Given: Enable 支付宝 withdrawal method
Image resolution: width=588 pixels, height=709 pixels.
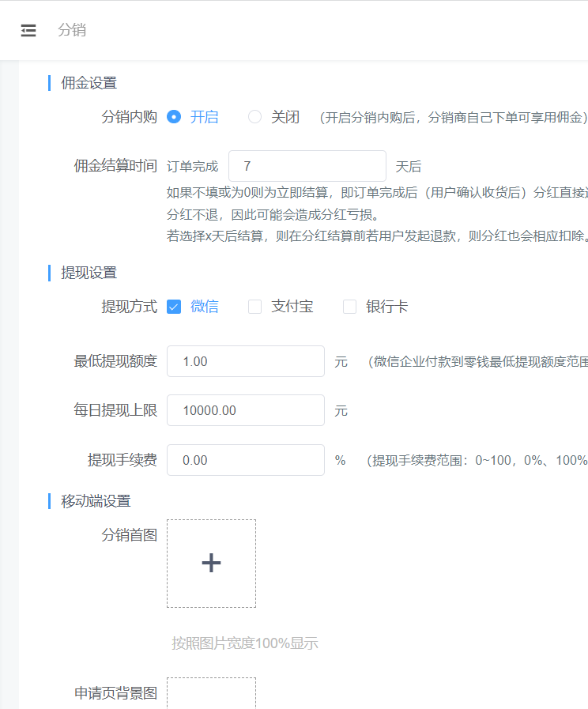Looking at the screenshot, I should 255,307.
